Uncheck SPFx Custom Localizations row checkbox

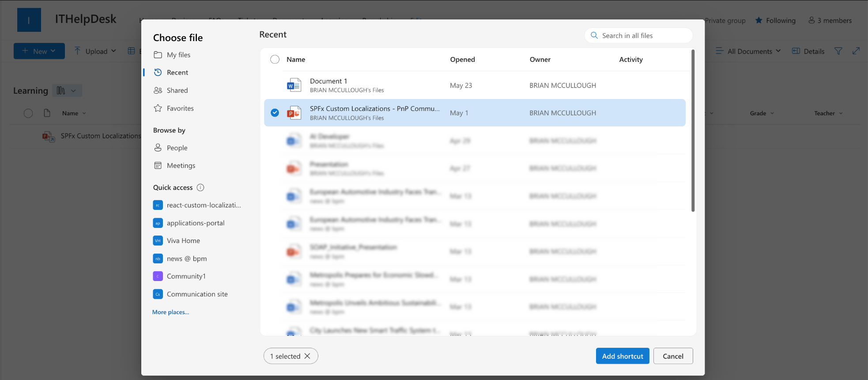click(275, 113)
